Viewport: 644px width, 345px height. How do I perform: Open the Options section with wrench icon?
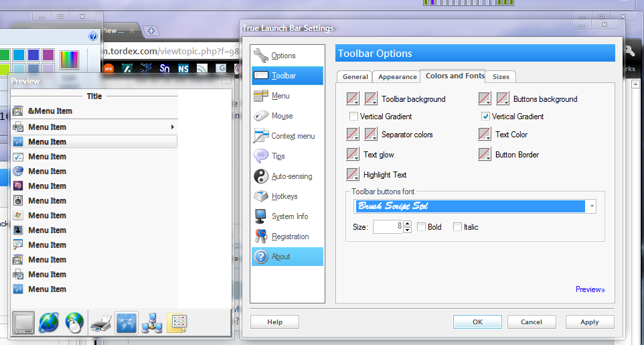click(283, 56)
